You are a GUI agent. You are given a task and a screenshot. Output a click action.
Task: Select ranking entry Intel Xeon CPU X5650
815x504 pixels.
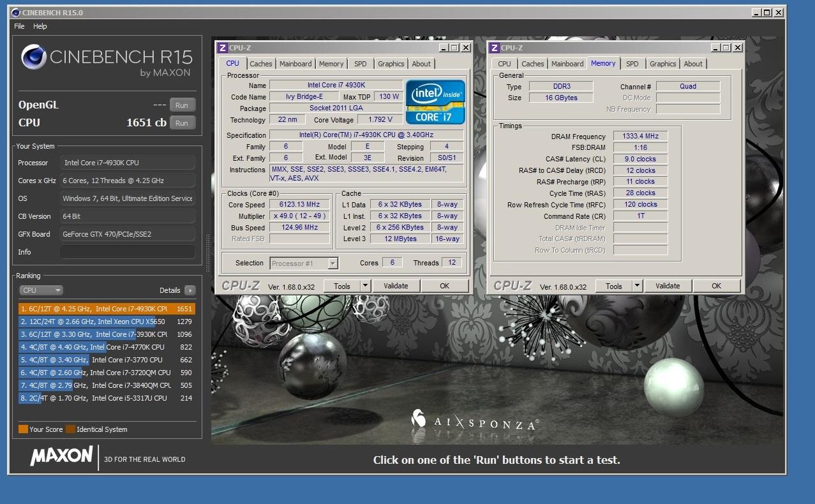pyautogui.click(x=107, y=322)
